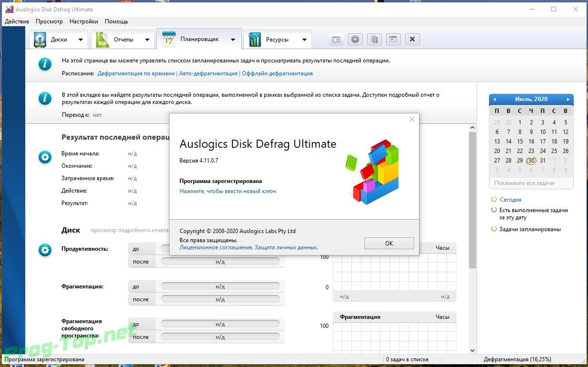Click the info icon beside 'На этой странице'
Screen dimensions: 588x367
coord(45,64)
